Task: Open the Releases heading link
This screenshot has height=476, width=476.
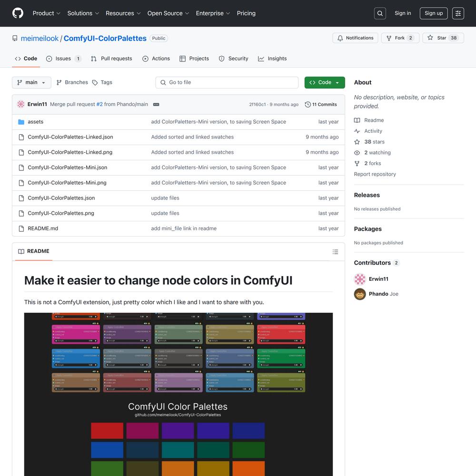Action: [367, 195]
